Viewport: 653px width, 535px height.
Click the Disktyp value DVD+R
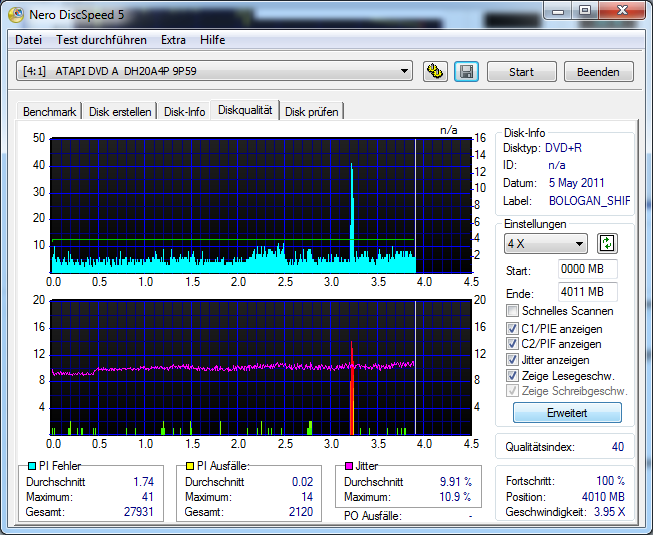tap(563, 148)
